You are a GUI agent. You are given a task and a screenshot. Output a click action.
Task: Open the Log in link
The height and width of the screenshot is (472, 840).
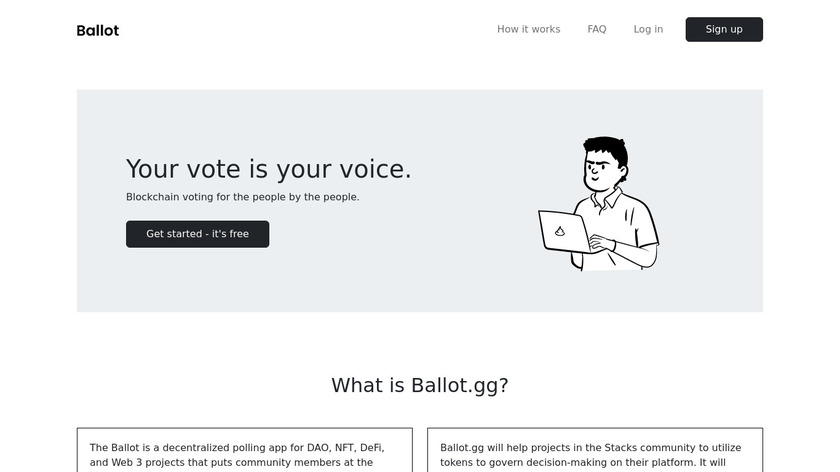pos(648,29)
